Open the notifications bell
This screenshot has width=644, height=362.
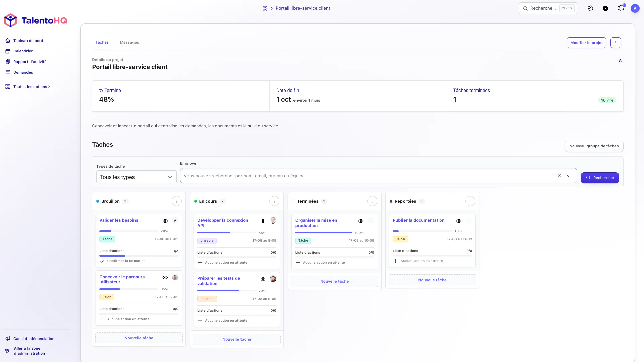click(x=621, y=8)
